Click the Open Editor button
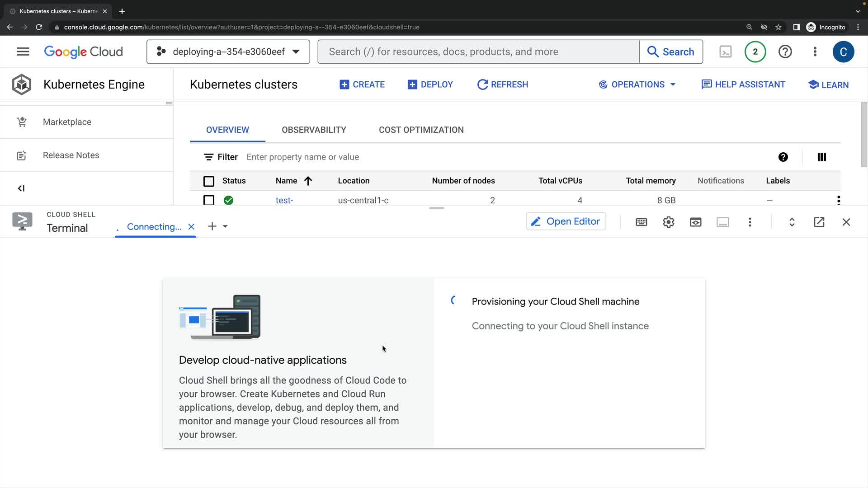Image resolution: width=868 pixels, height=488 pixels. pyautogui.click(x=566, y=221)
